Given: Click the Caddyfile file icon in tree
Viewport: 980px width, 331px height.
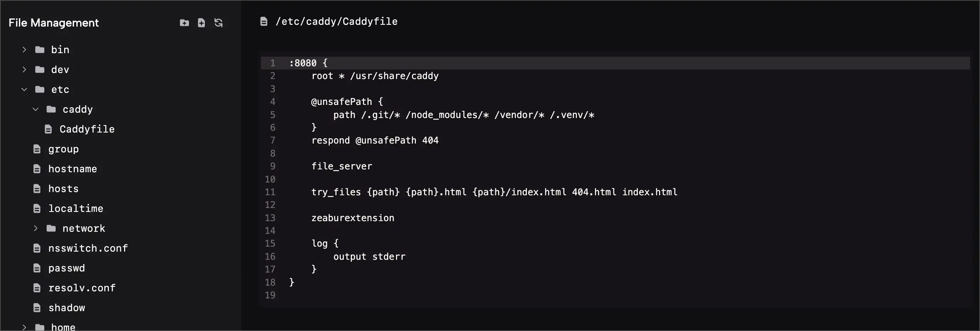Looking at the screenshot, I should (x=48, y=129).
